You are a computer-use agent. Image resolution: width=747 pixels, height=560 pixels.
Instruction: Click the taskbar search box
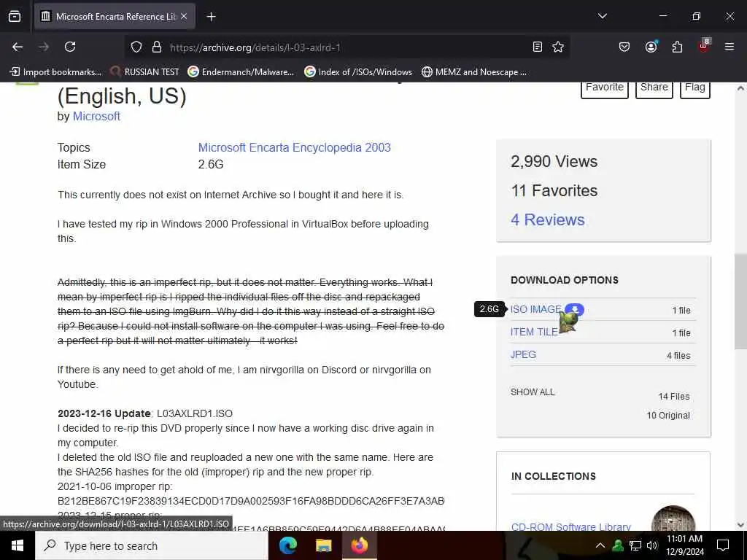click(152, 545)
